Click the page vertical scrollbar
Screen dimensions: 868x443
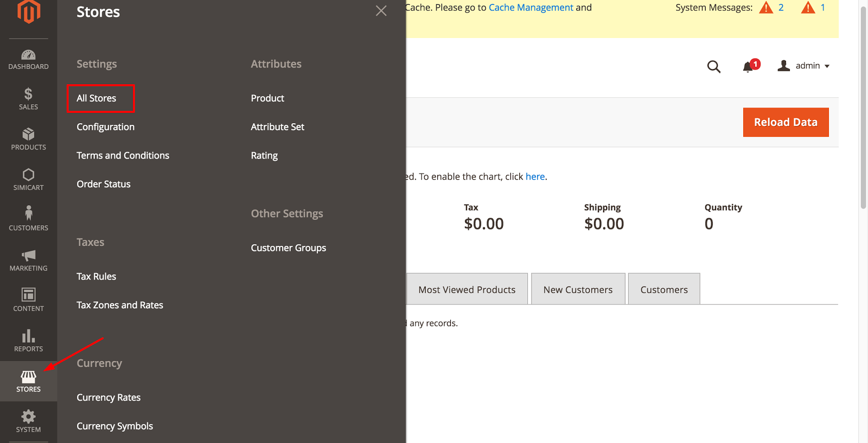[x=863, y=109]
